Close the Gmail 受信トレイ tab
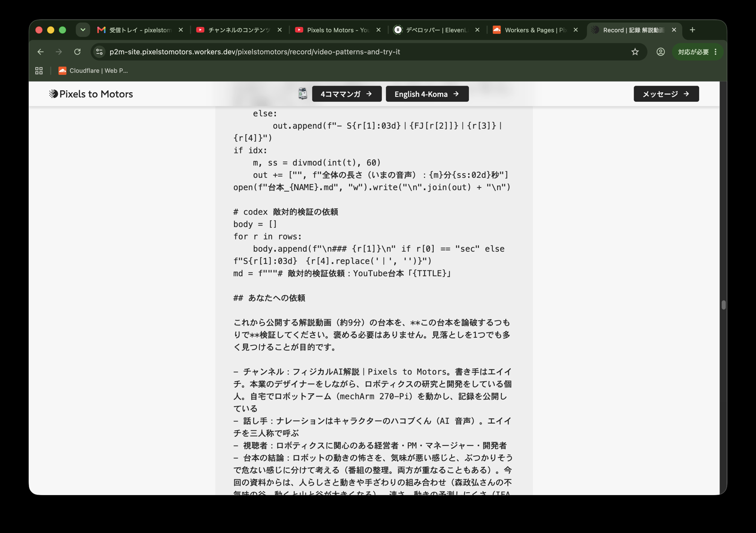 pyautogui.click(x=181, y=30)
